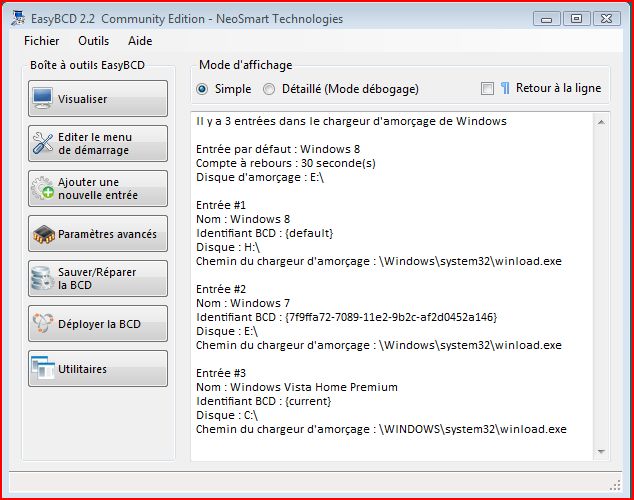Screen dimensions: 634x500
Task: Click the pilcrow icon near Retour à la ligne
Action: (505, 88)
